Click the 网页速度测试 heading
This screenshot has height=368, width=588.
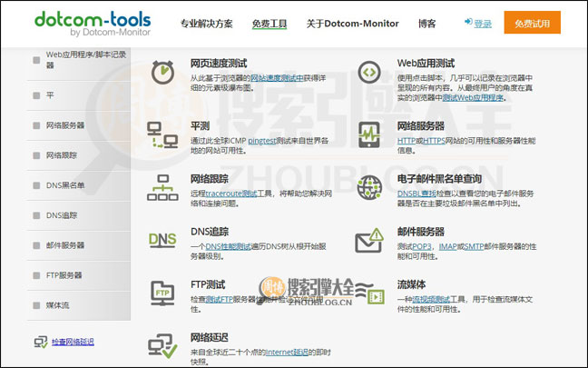(219, 64)
